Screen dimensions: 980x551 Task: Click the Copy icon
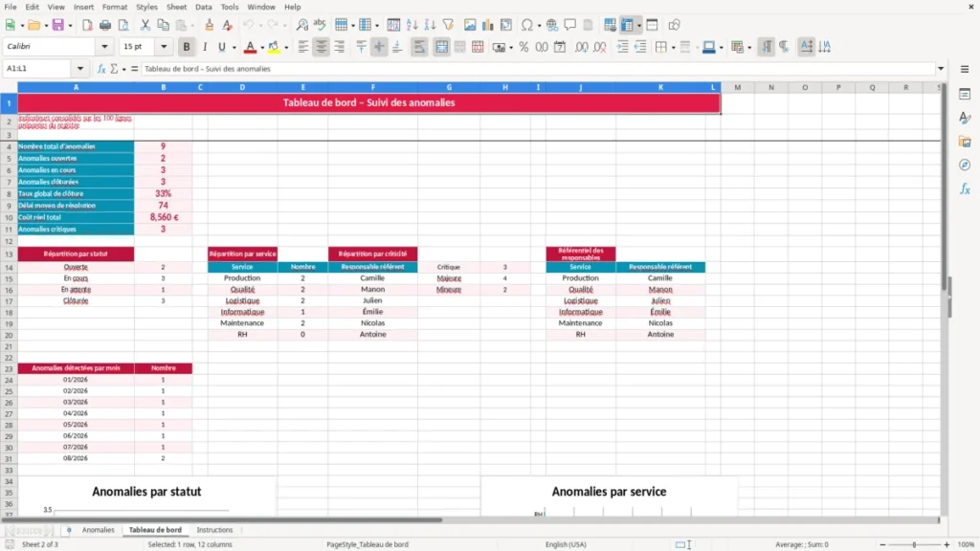pyautogui.click(x=163, y=25)
